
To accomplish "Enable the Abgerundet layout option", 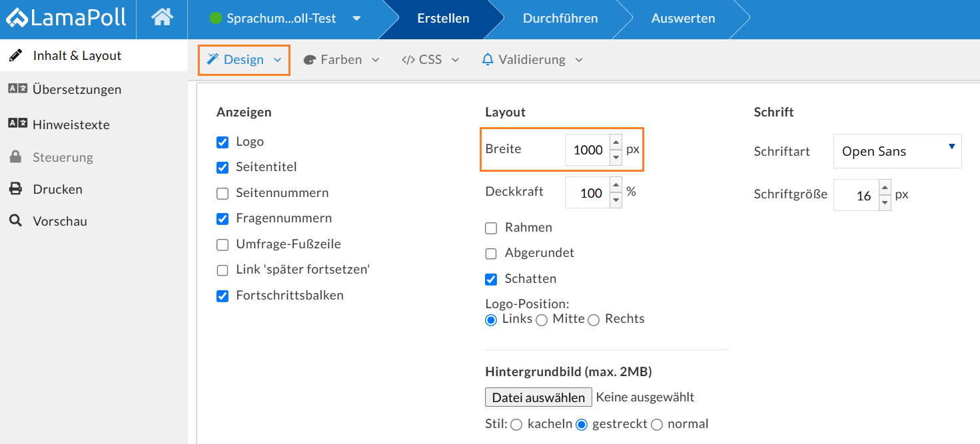I will [x=491, y=254].
